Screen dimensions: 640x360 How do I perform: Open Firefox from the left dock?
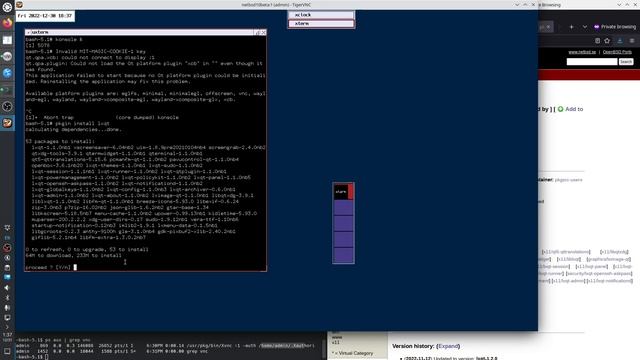click(7, 23)
